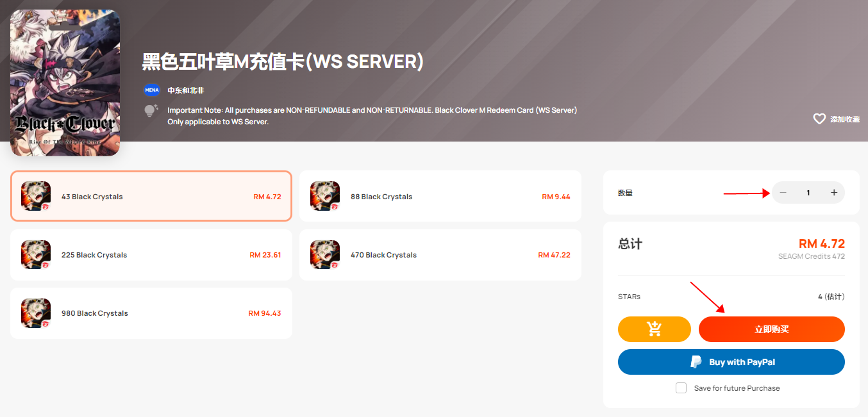Click the PayPal logo icon
Screen dimensions: 868x417
coord(696,362)
